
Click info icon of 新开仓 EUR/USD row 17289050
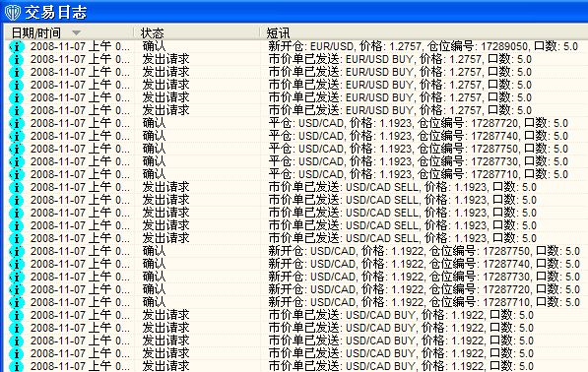tap(16, 46)
